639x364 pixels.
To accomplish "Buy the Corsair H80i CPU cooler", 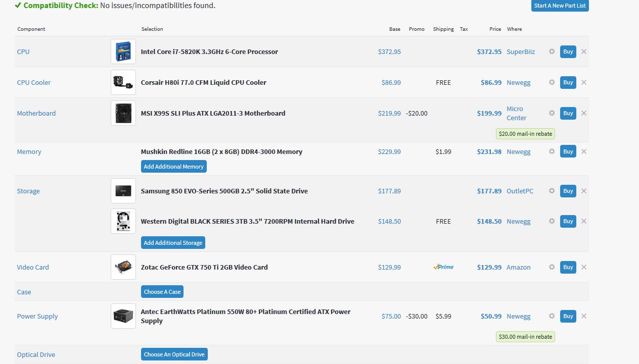I will pyautogui.click(x=568, y=82).
